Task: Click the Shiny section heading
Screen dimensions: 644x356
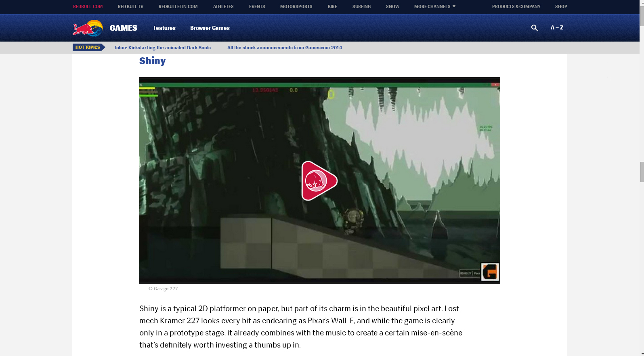Action: [152, 61]
